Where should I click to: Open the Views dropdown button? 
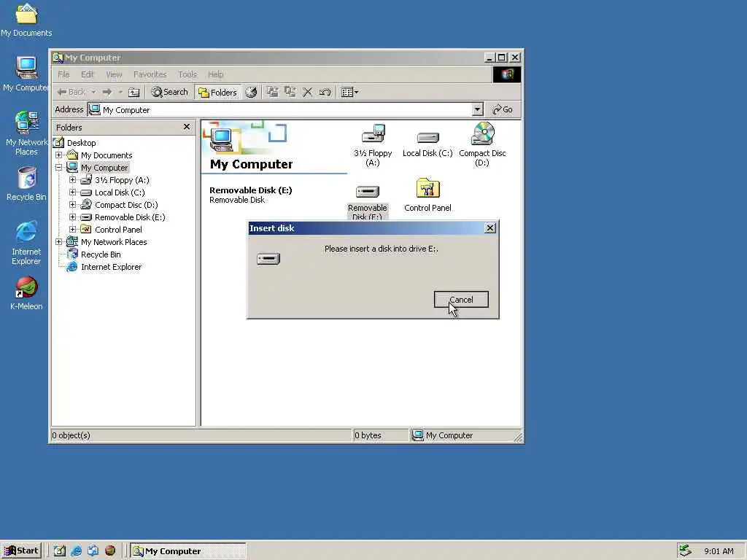pos(349,92)
